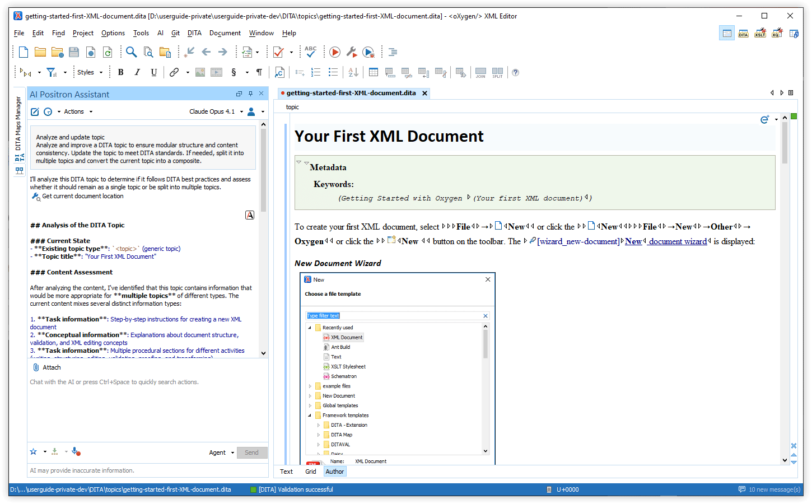Open the 10 new message(s) notification
Image resolution: width=812 pixels, height=504 pixels.
[770, 489]
